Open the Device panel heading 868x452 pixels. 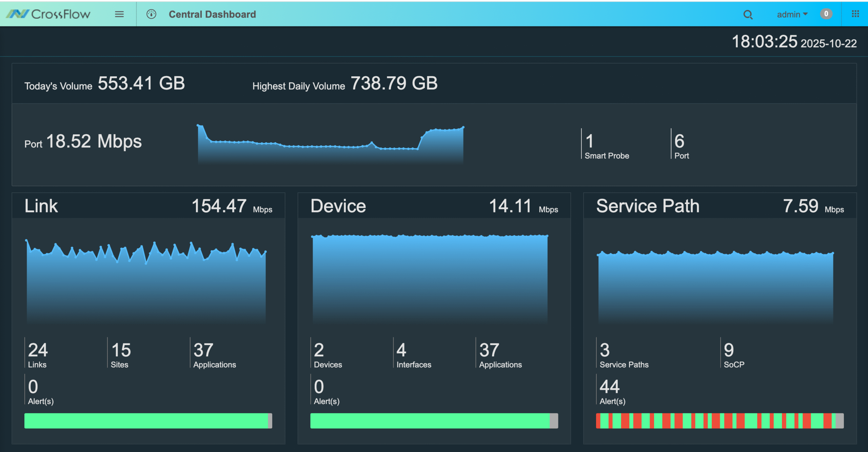[338, 206]
